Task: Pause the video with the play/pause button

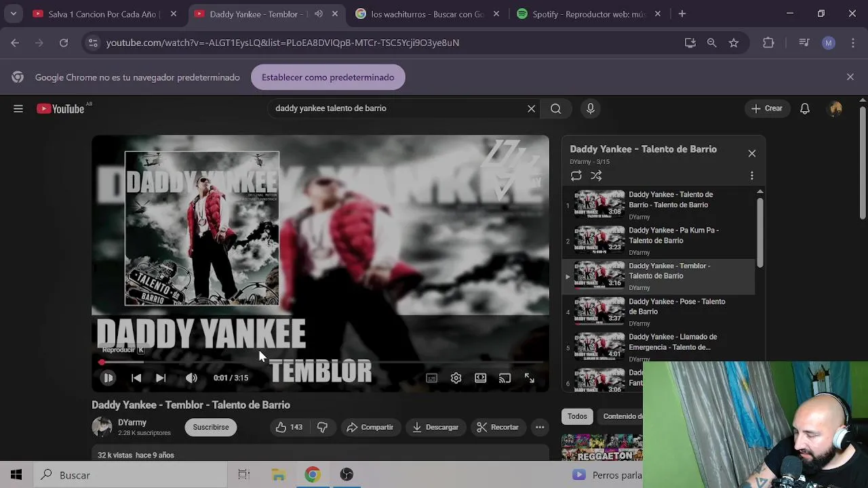Action: click(108, 378)
